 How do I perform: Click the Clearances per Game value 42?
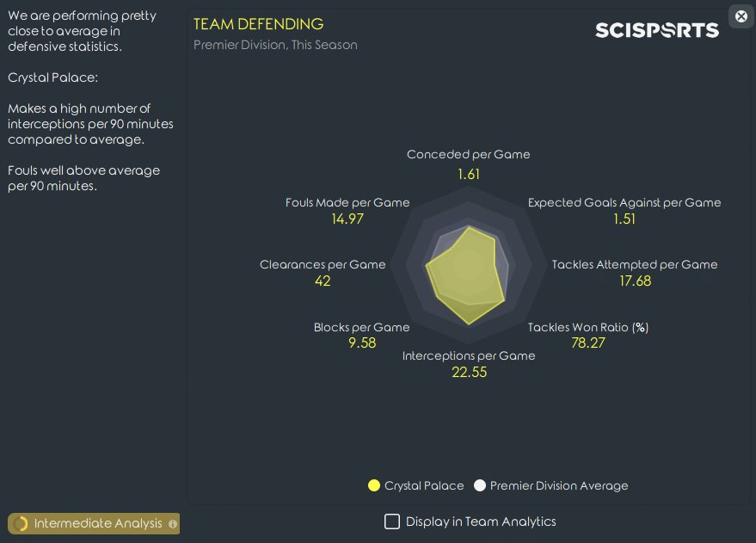pyautogui.click(x=323, y=281)
